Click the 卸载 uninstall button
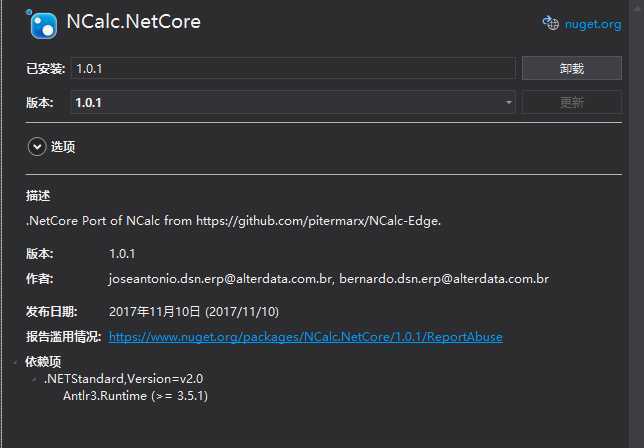Screen dimensions: 644x448 (x=572, y=68)
